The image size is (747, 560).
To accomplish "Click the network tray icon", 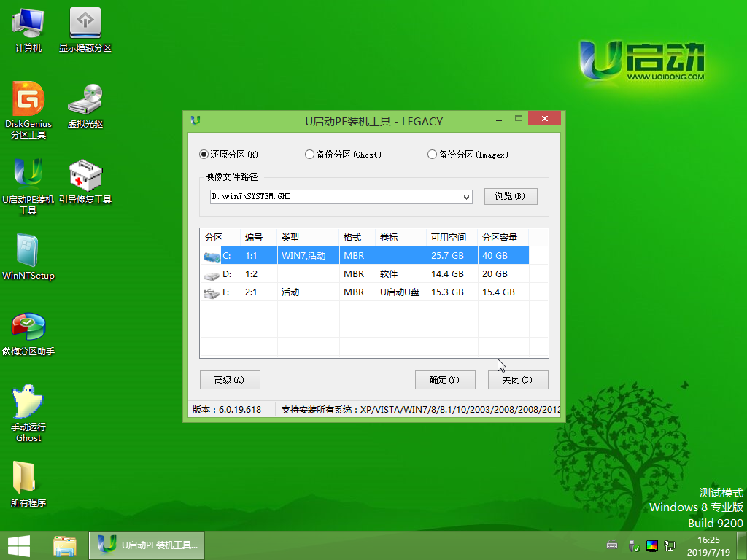I will [670, 545].
